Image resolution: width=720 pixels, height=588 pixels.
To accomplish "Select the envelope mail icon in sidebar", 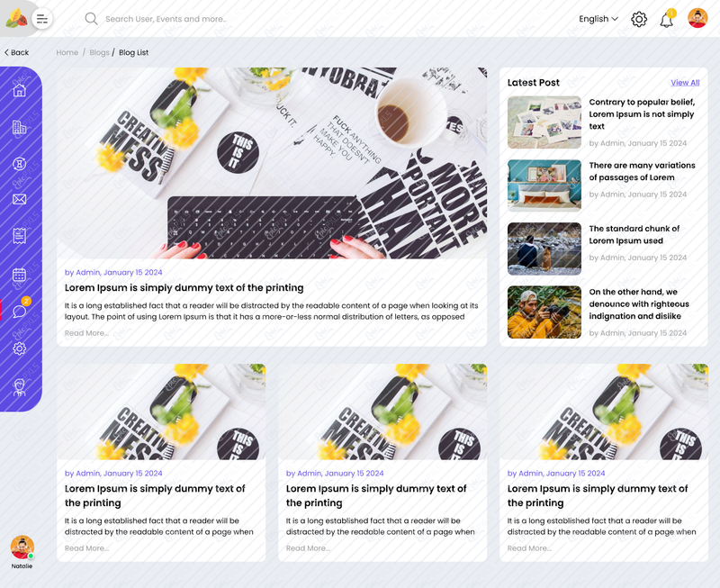I will [x=19, y=199].
